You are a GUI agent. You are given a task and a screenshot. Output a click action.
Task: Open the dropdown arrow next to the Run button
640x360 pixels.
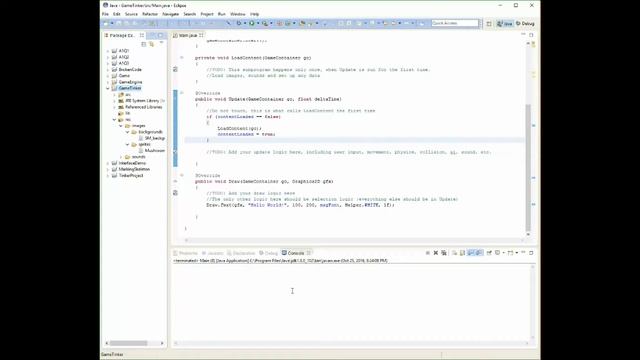[258, 23]
